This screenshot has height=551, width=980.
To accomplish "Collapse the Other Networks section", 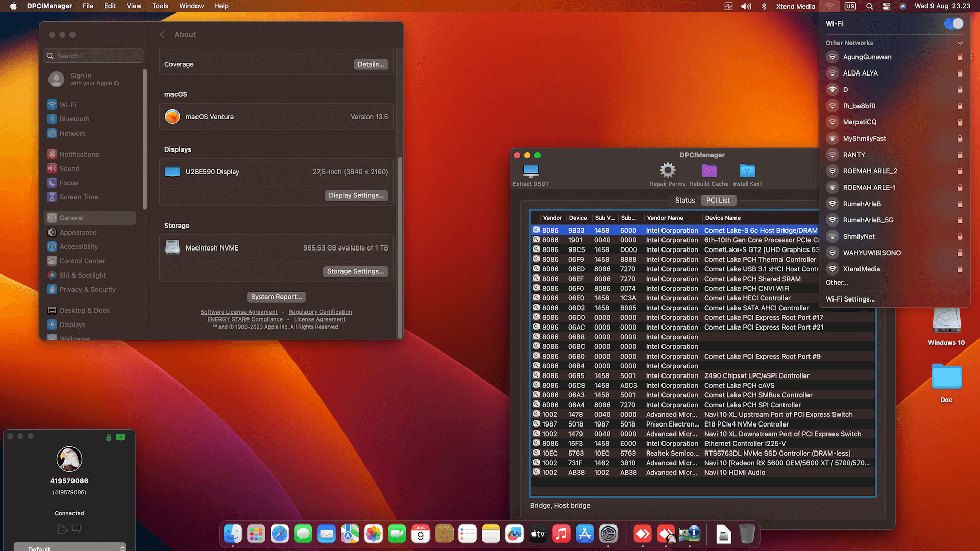I will click(x=961, y=43).
